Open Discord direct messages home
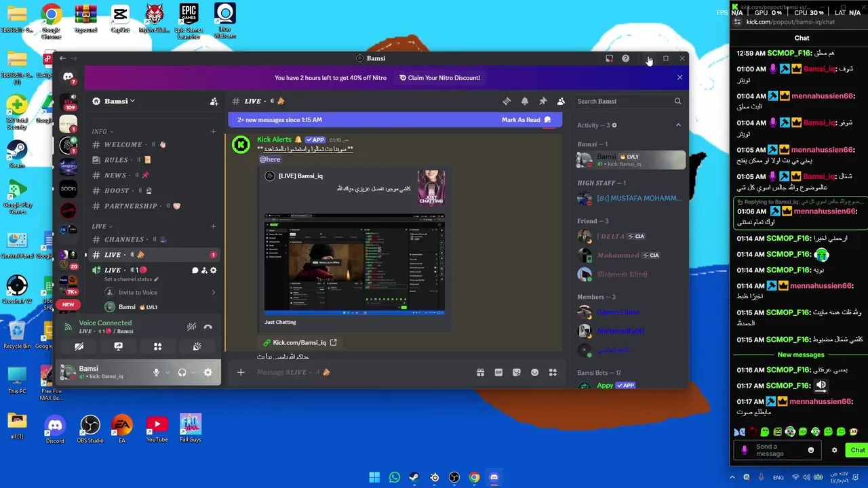This screenshot has width=868, height=488. click(68, 77)
